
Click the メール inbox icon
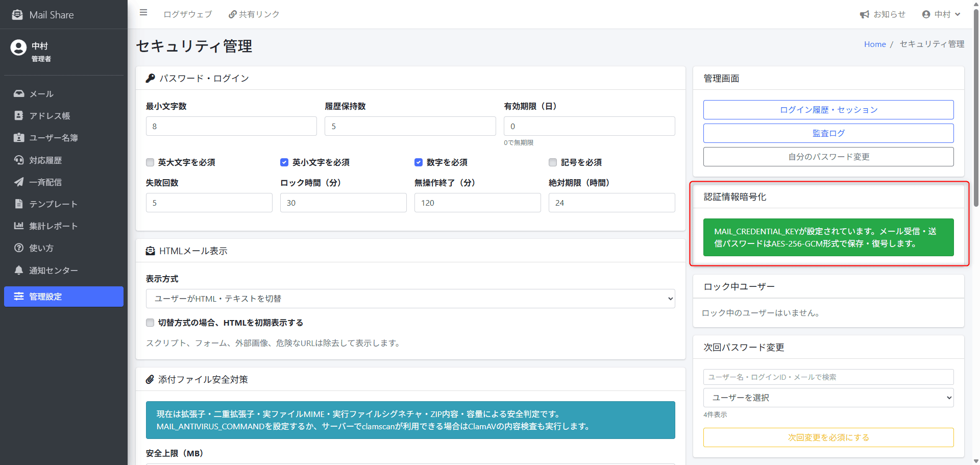[x=19, y=94]
